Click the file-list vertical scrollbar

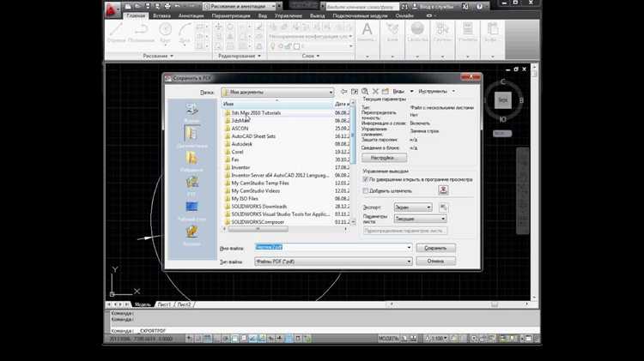coord(353,162)
